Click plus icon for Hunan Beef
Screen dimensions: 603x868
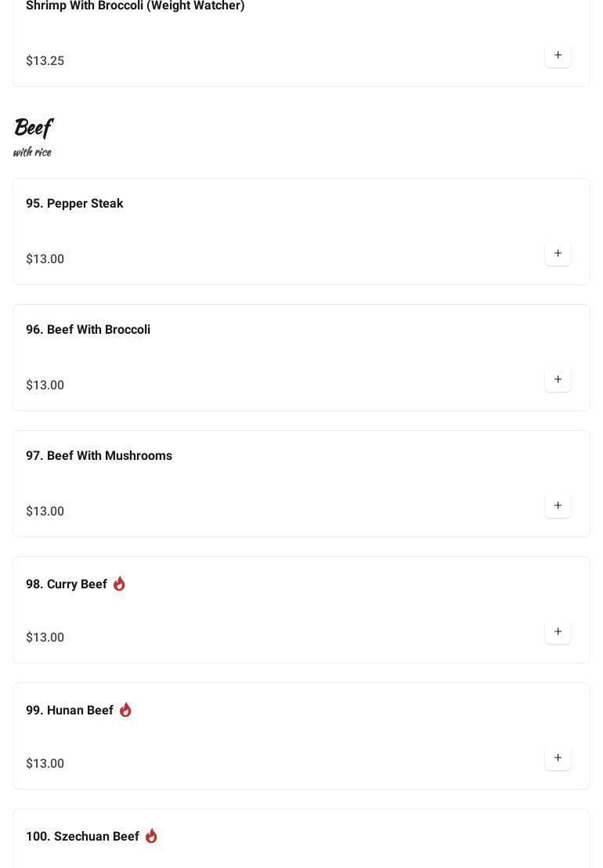coord(558,758)
